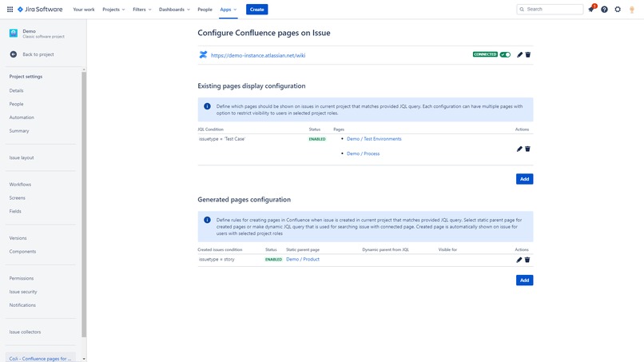Viewport: 644px width, 362px height.
Task: Edit the 'Test Case' JQL configuration row
Action: 519,149
